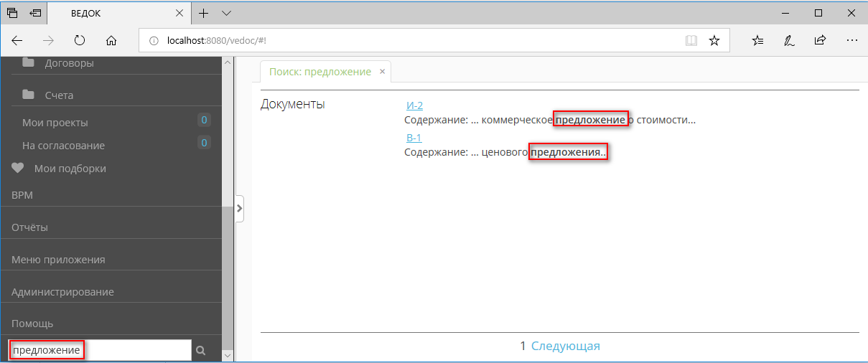Collapse the sidebar with the splitter arrow
868x363 pixels.
(x=240, y=209)
